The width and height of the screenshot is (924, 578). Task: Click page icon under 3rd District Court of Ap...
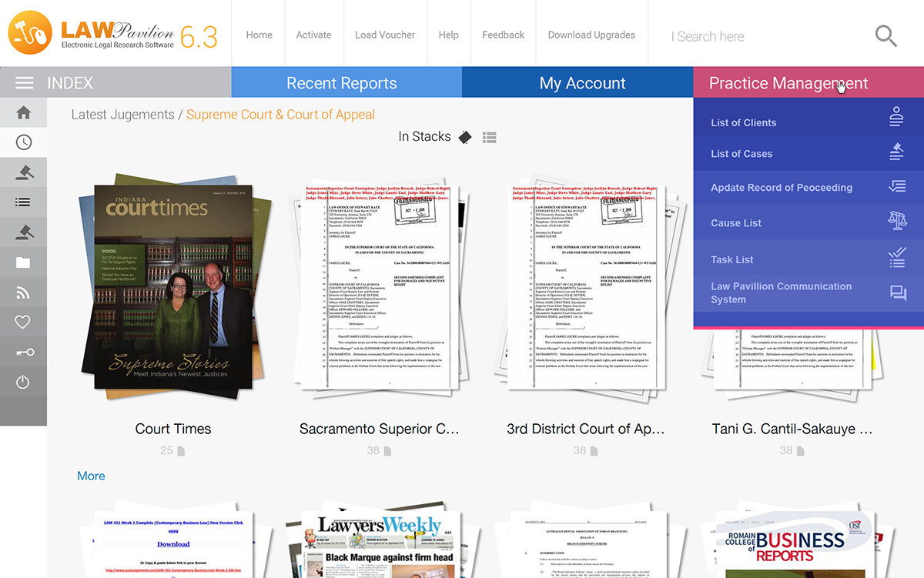594,451
